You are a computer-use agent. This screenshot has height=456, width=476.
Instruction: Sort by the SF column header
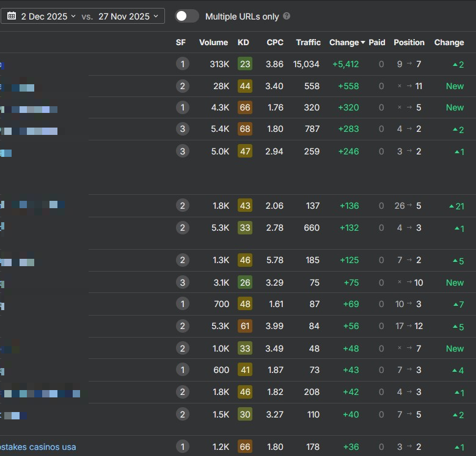click(x=181, y=43)
